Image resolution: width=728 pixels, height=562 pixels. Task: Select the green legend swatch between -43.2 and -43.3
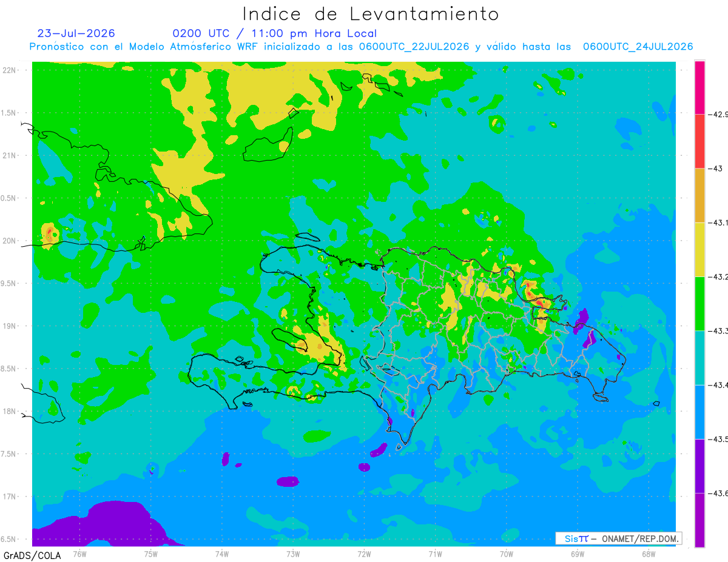click(699, 303)
